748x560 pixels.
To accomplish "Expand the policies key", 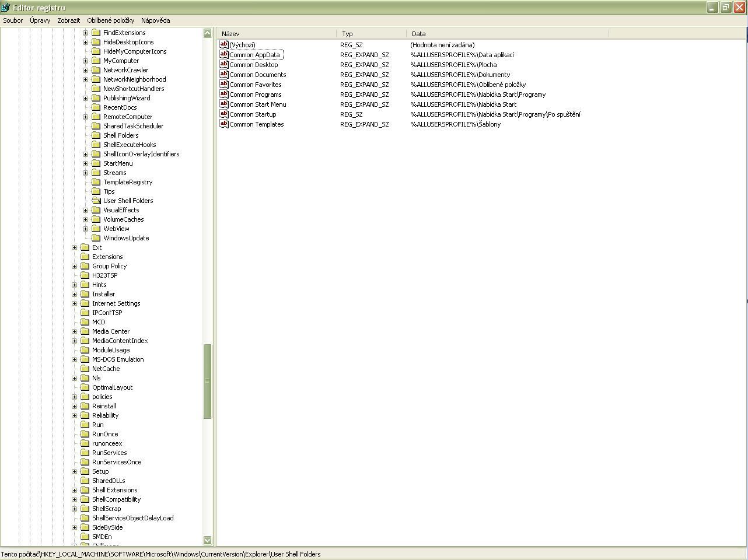I will point(74,397).
